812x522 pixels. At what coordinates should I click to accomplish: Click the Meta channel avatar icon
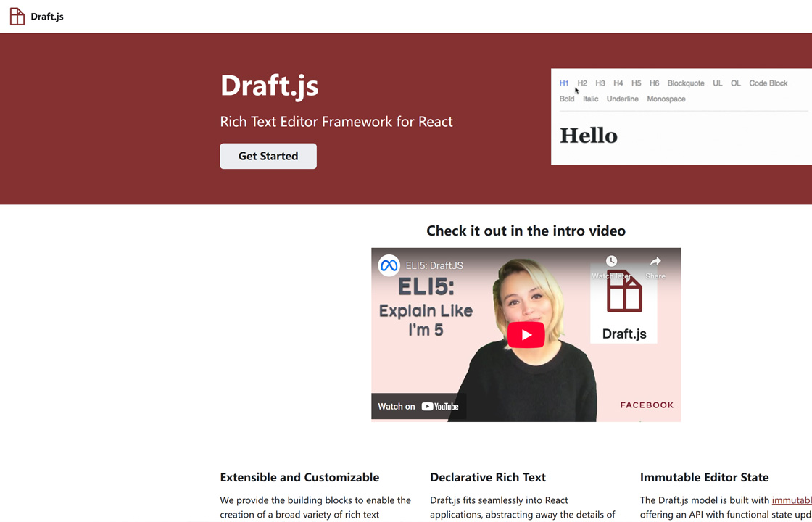(389, 265)
